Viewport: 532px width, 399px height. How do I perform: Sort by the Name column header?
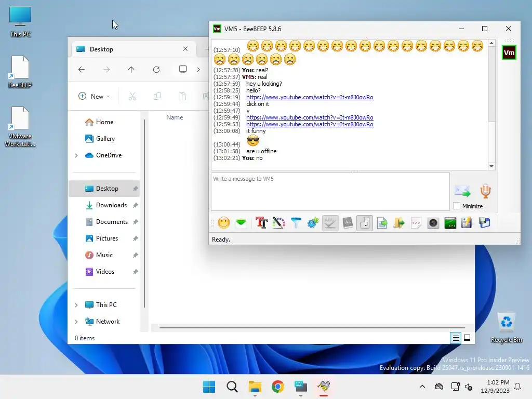click(175, 117)
